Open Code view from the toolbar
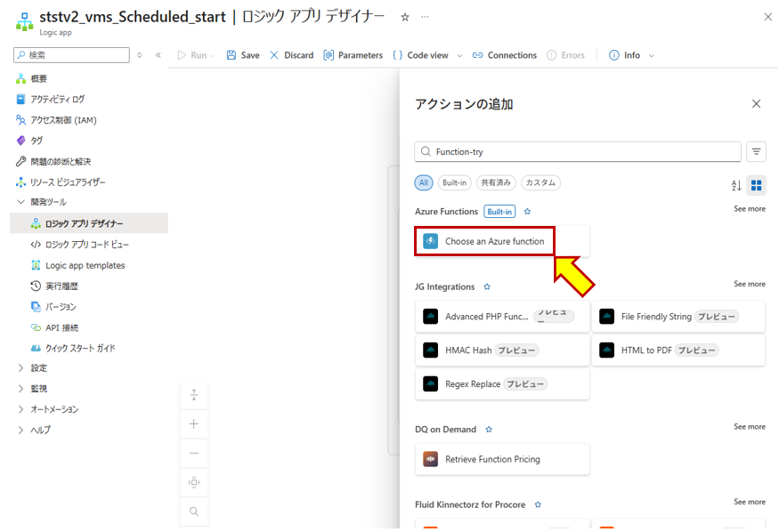779x532 pixels. point(420,55)
